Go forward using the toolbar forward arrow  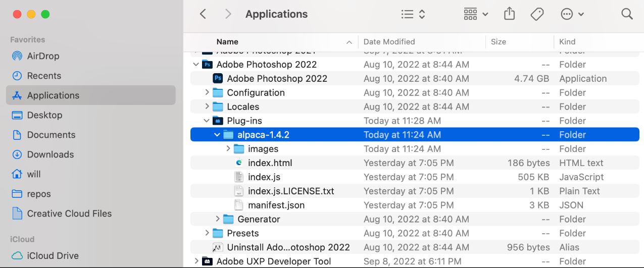(x=228, y=14)
